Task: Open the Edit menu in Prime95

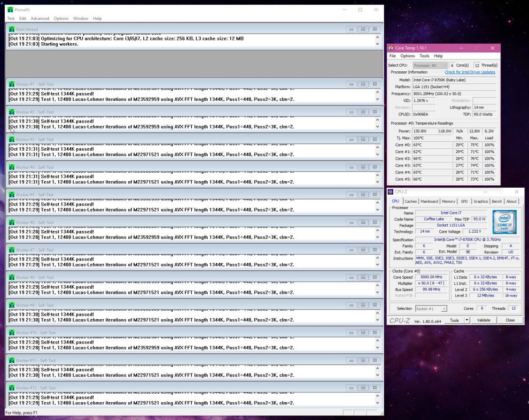Action: [x=23, y=19]
